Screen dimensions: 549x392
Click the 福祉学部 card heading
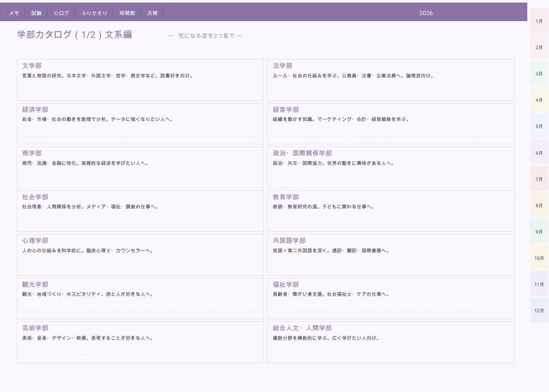[x=286, y=284]
